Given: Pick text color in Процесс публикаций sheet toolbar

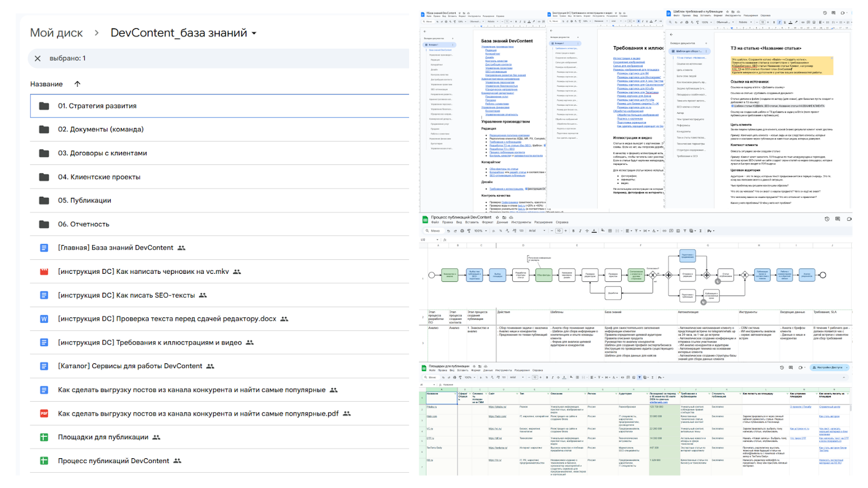Looking at the screenshot, I should tap(594, 231).
